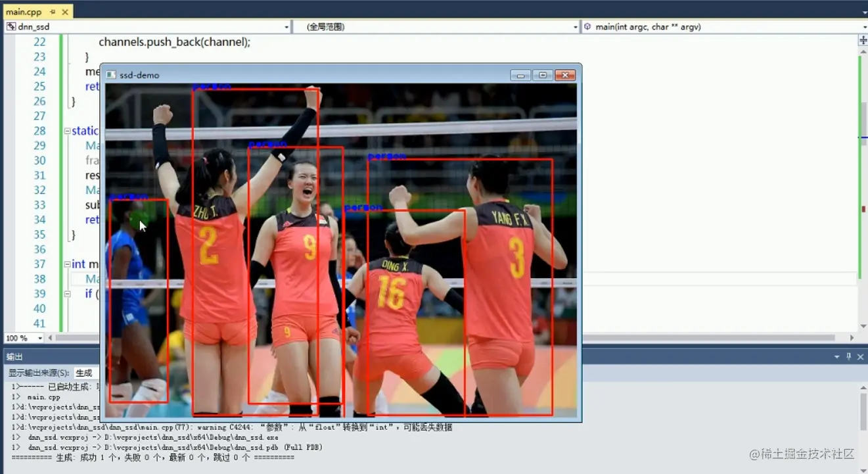Click the editor vertical scroll down arrow

coord(863,326)
